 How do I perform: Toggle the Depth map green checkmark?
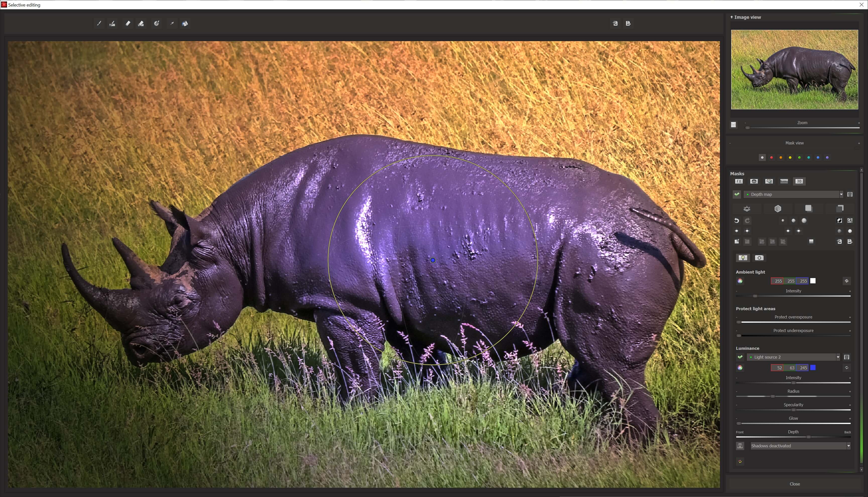(737, 195)
